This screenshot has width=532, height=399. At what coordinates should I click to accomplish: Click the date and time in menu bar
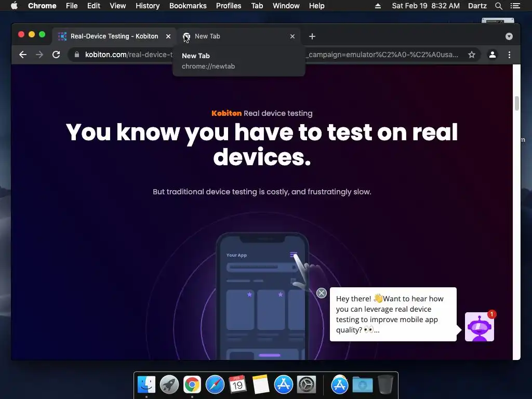(x=426, y=6)
